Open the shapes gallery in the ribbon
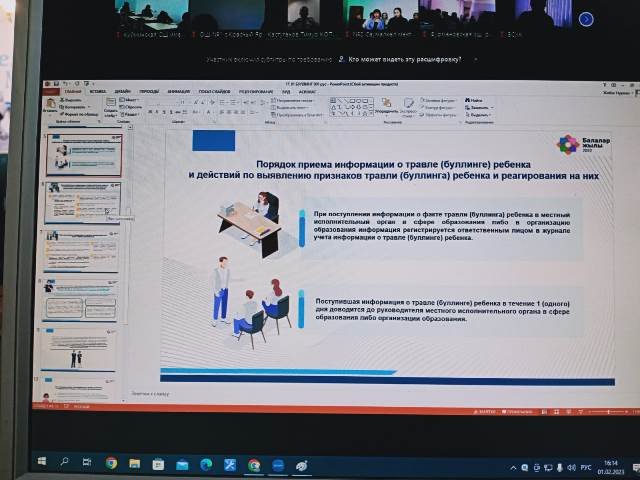Screen dimensions: 640x480 [351, 107]
